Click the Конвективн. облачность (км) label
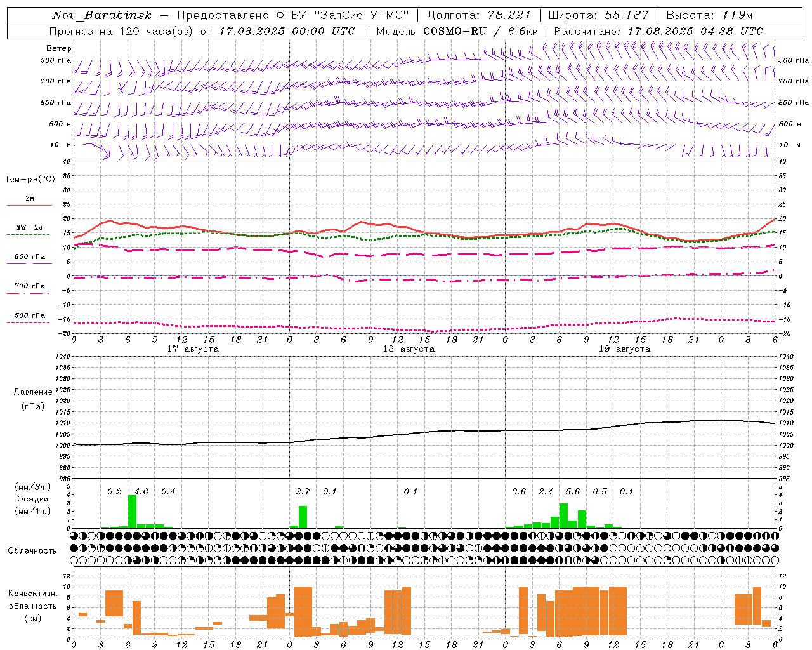 [x=33, y=606]
